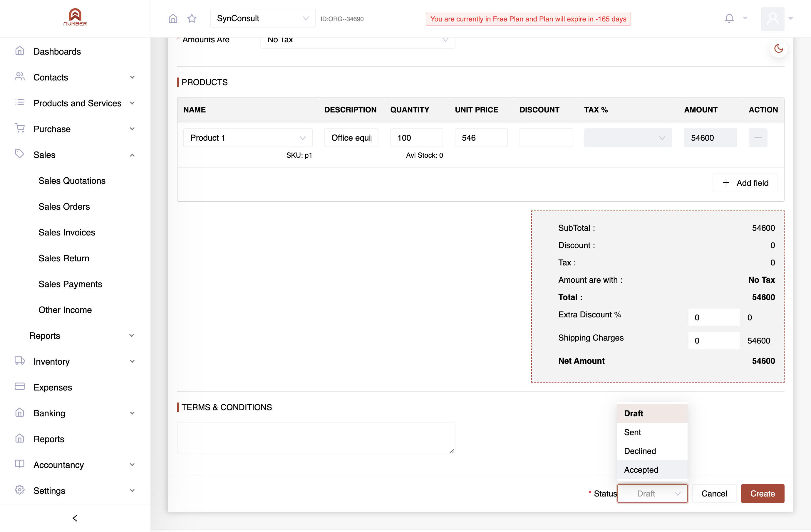This screenshot has width=811, height=532.
Task: Click the Number app logo
Action: pos(75,17)
